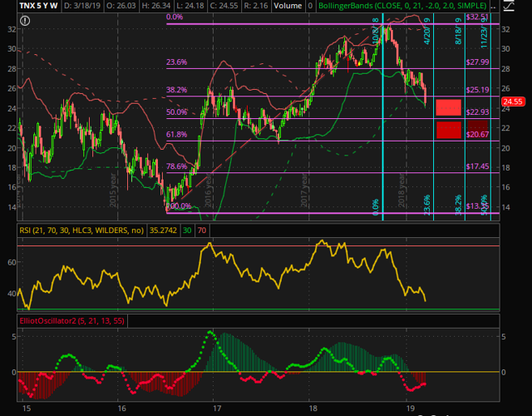Click the $27.99 Fibonacci price label
The image size is (532, 416).
[x=477, y=62]
